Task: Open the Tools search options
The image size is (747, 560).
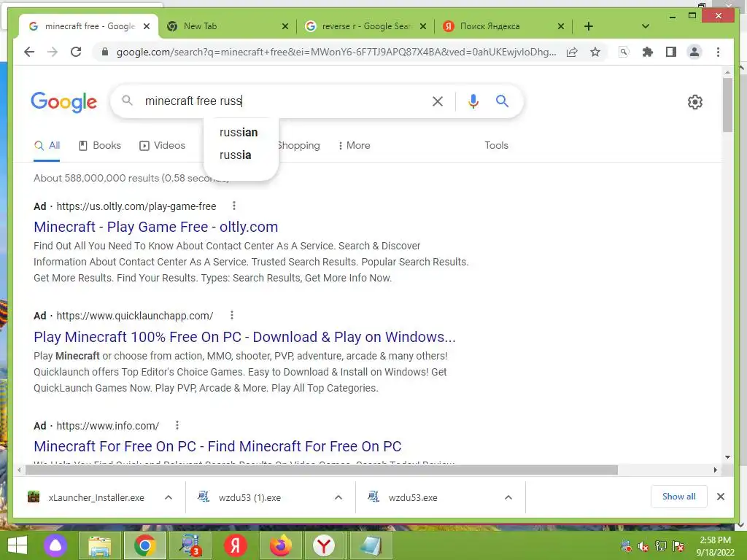Action: (496, 145)
